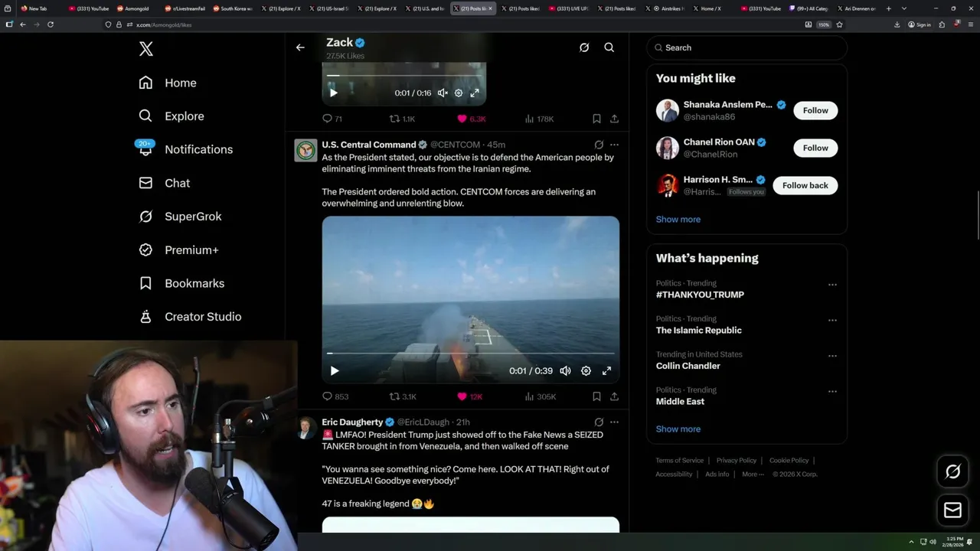Open the Terms of Service footer link
This screenshot has height=551, width=980.
pos(679,460)
